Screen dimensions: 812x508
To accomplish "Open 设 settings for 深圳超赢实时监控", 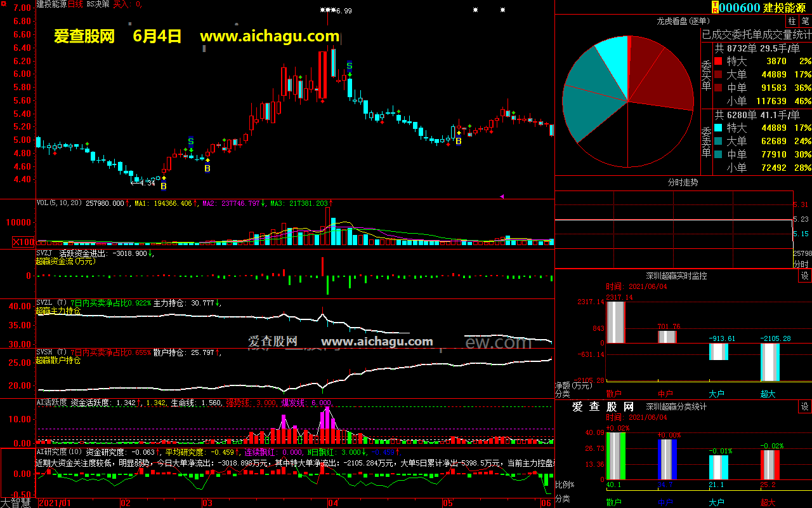I will pos(805,276).
